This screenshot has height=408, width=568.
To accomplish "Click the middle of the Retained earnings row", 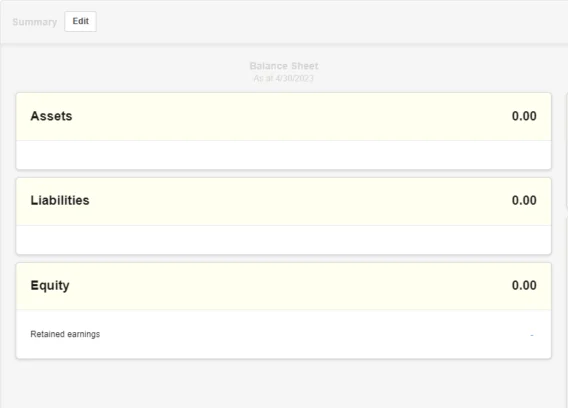I will (x=284, y=334).
